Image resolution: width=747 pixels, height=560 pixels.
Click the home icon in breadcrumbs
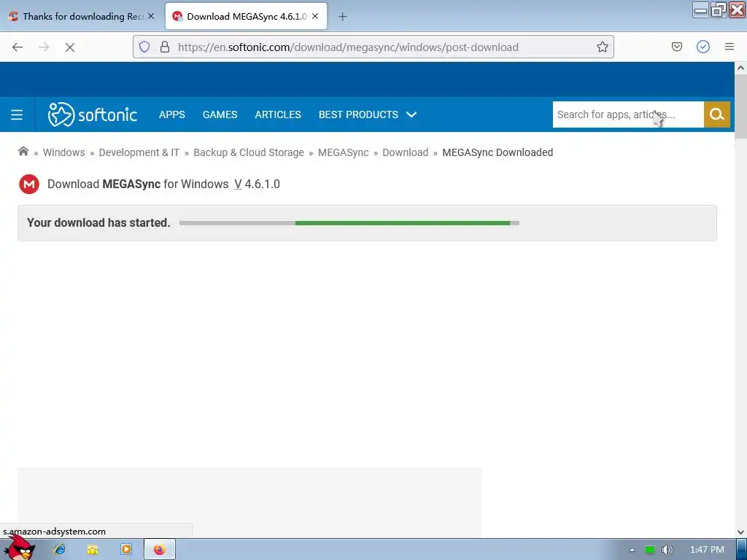click(23, 152)
